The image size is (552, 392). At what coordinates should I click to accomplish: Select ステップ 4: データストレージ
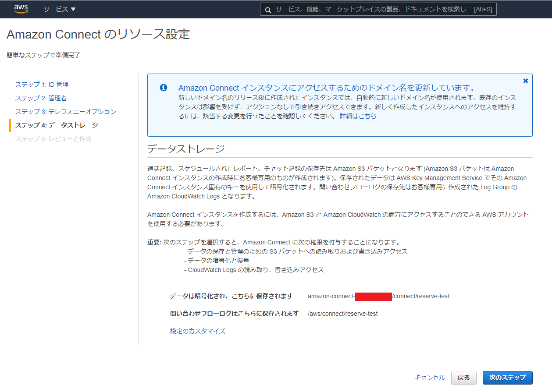coord(57,125)
